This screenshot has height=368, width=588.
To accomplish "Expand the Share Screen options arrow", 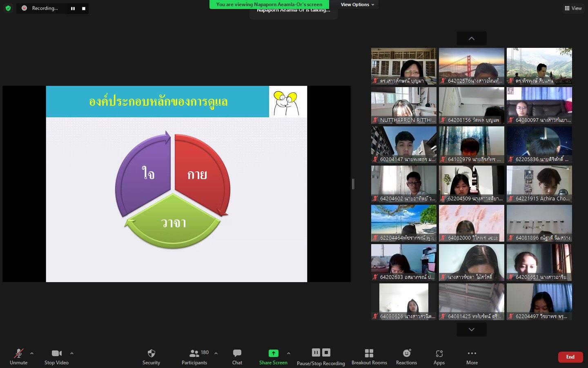I will pyautogui.click(x=289, y=353).
